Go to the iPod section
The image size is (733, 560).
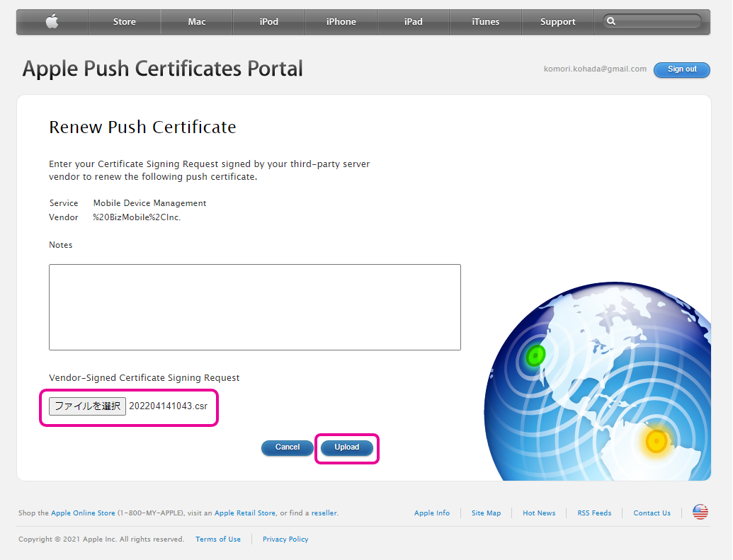coord(269,22)
